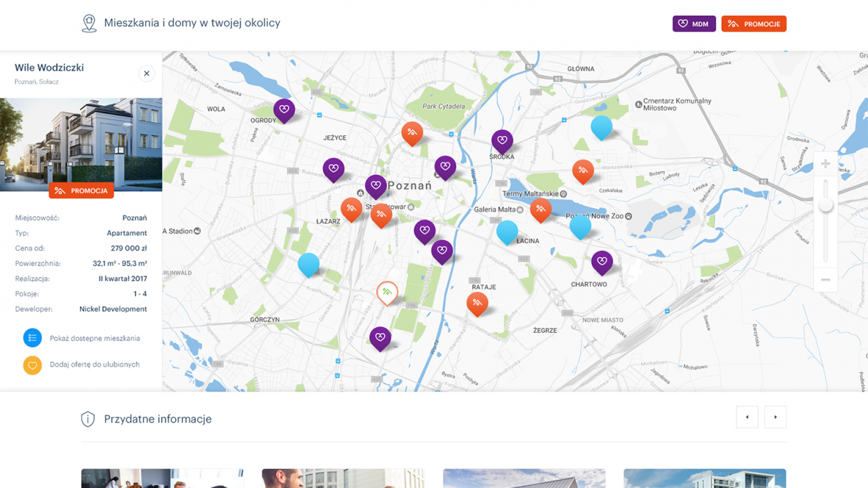The height and width of the screenshot is (488, 868).
Task: Go to previous 'Przydatne informacje' items
Action: coord(747,417)
